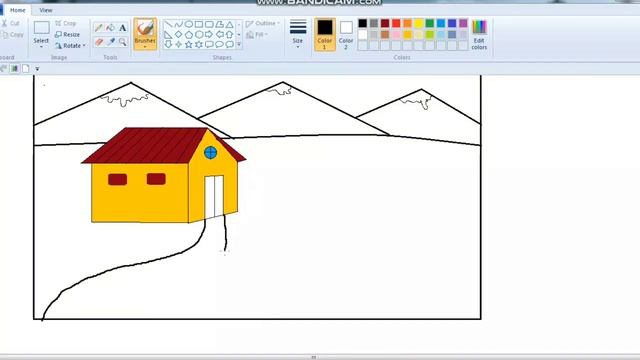The width and height of the screenshot is (640, 360).
Task: Click the Crop button
Action: [x=65, y=23]
